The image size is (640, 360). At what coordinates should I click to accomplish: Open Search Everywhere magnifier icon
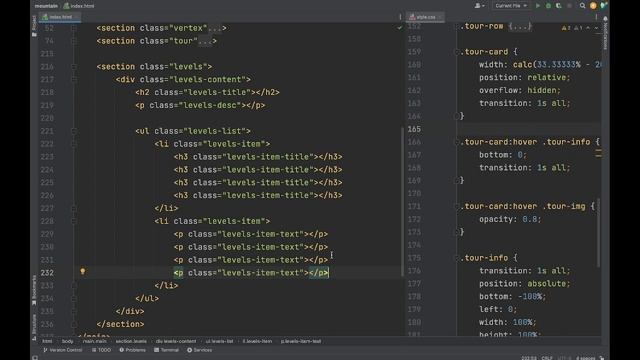click(x=582, y=6)
